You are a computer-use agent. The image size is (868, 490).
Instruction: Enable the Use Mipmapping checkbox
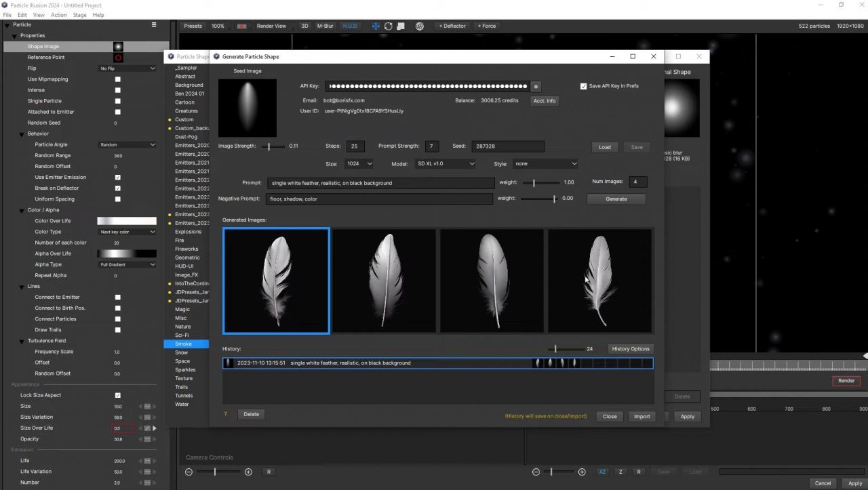click(117, 79)
